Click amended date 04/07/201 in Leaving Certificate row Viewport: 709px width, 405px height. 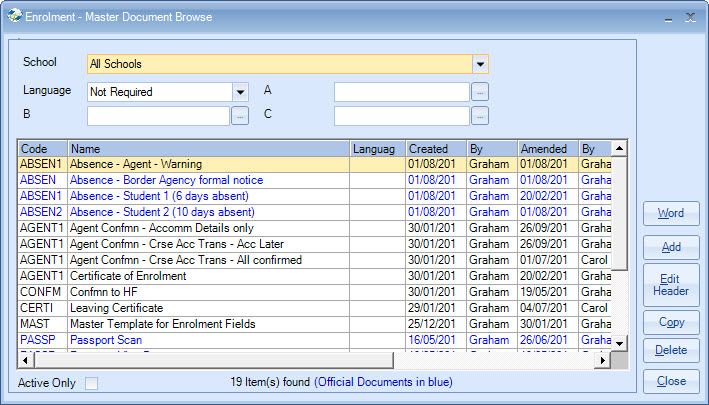tap(548, 308)
